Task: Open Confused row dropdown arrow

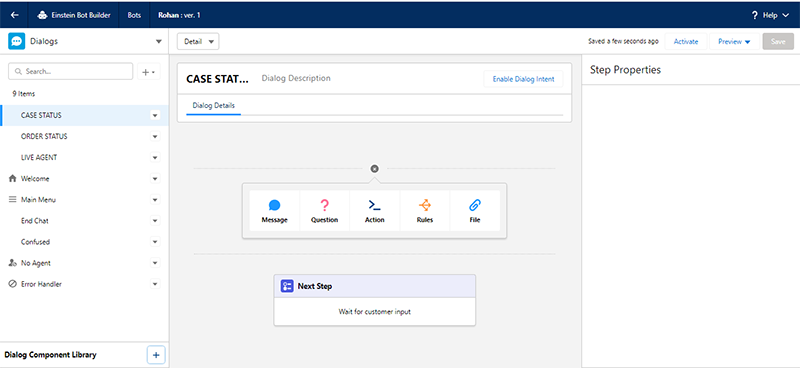Action: (156, 242)
